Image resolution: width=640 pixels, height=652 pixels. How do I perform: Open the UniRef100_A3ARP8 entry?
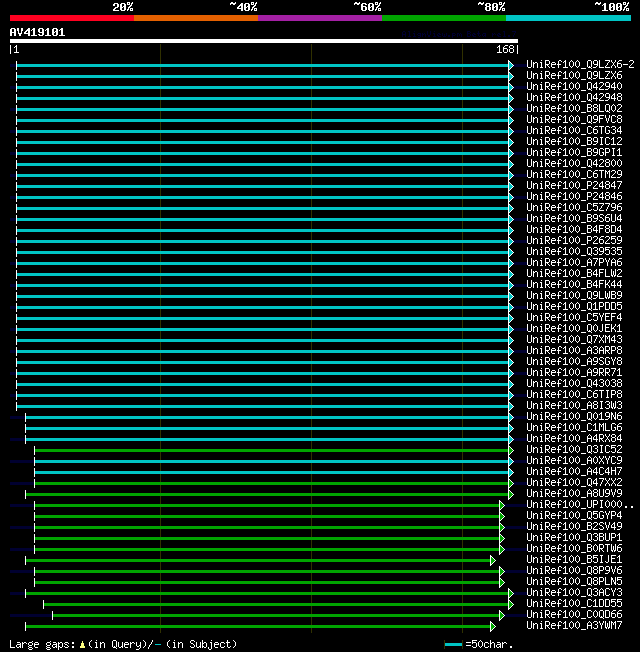(574, 351)
